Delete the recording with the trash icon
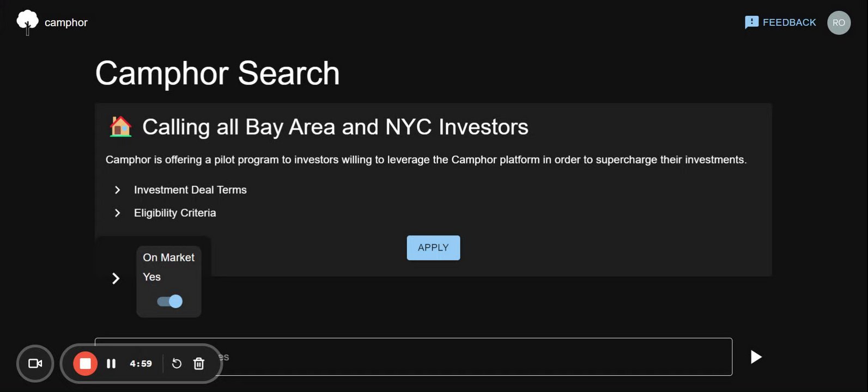868x392 pixels. click(x=199, y=364)
